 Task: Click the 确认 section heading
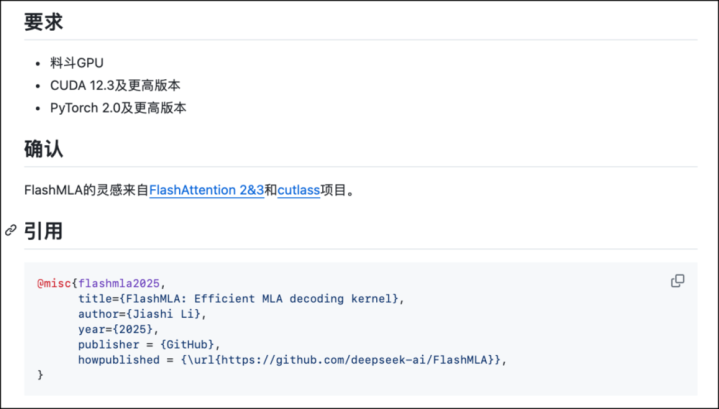point(43,149)
